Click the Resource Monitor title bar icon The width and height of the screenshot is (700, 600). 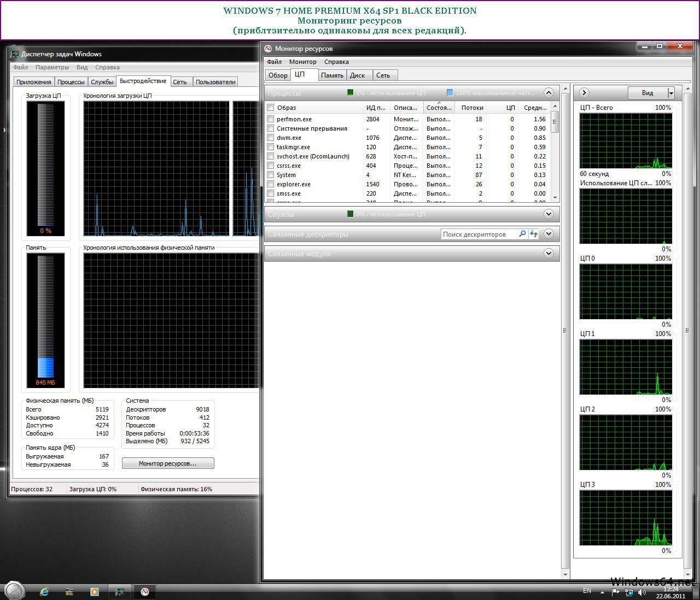[x=268, y=49]
